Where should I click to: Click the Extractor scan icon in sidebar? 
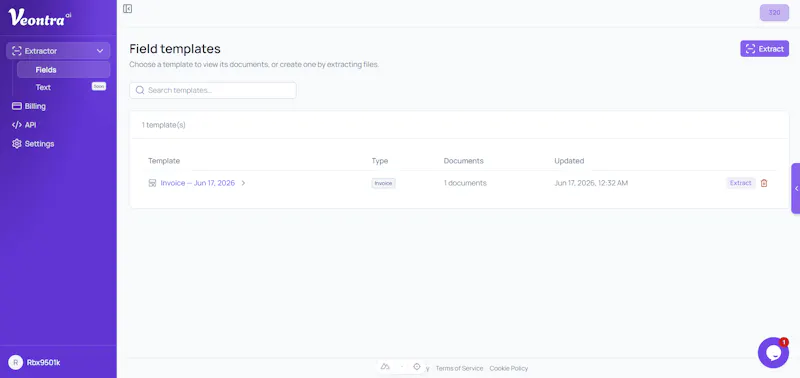click(17, 51)
